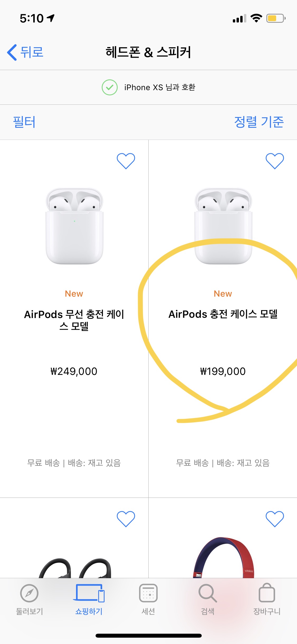Tap the 검색 magnifying glass icon
The width and height of the screenshot is (297, 644).
point(208,593)
